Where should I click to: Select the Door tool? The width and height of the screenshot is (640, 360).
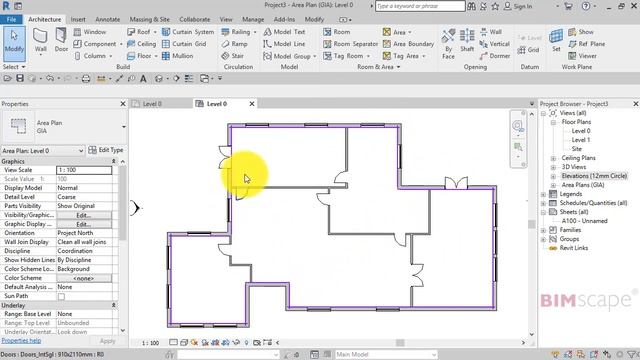(x=61, y=41)
